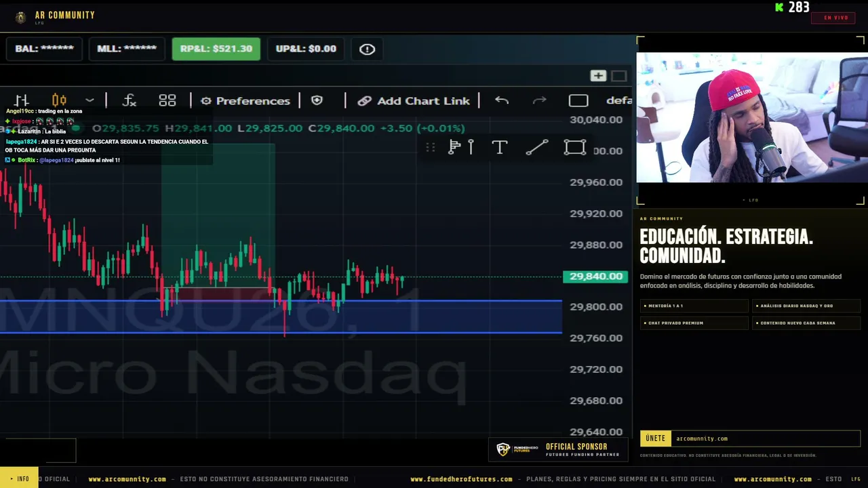
Task: Click the empty rectangle icon beside the plus button
Action: tap(619, 76)
